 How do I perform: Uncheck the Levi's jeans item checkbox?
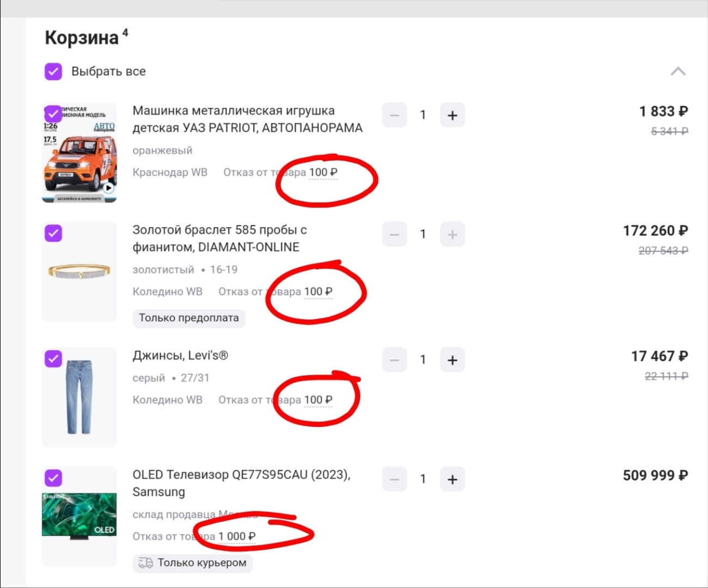pyautogui.click(x=53, y=359)
